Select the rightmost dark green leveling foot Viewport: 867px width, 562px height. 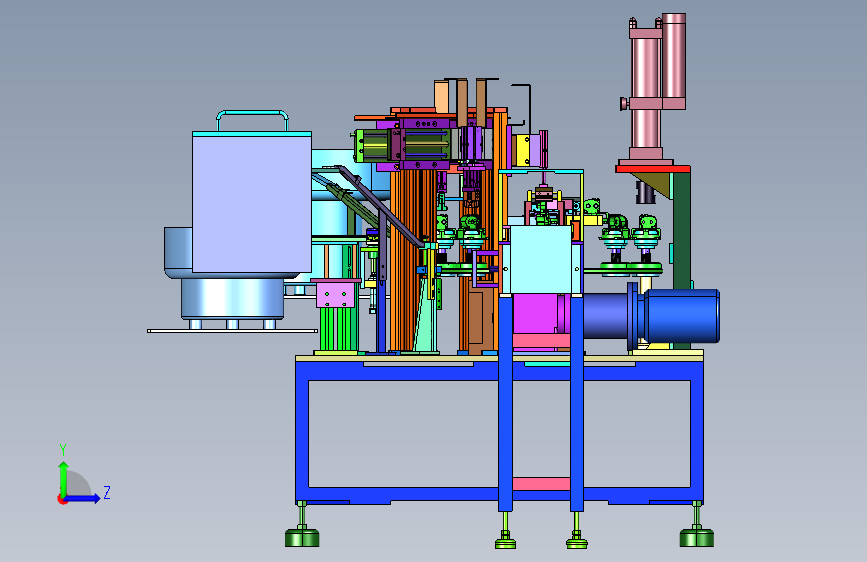click(x=696, y=538)
